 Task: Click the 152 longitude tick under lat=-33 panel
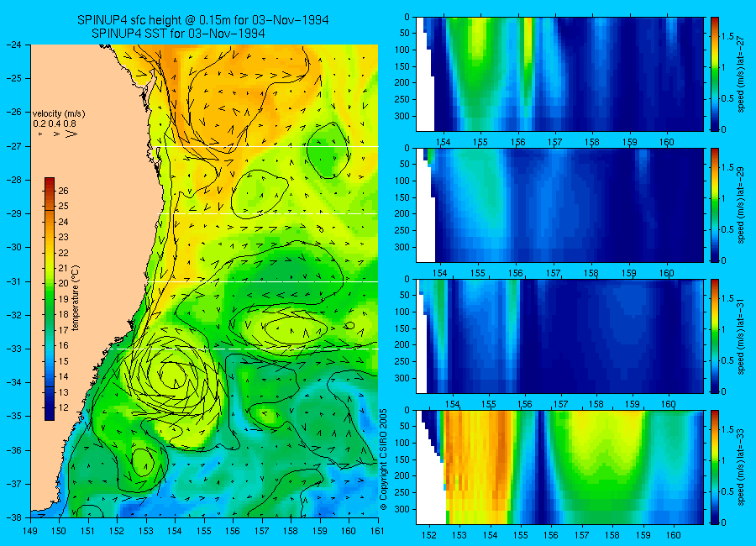[x=429, y=535]
